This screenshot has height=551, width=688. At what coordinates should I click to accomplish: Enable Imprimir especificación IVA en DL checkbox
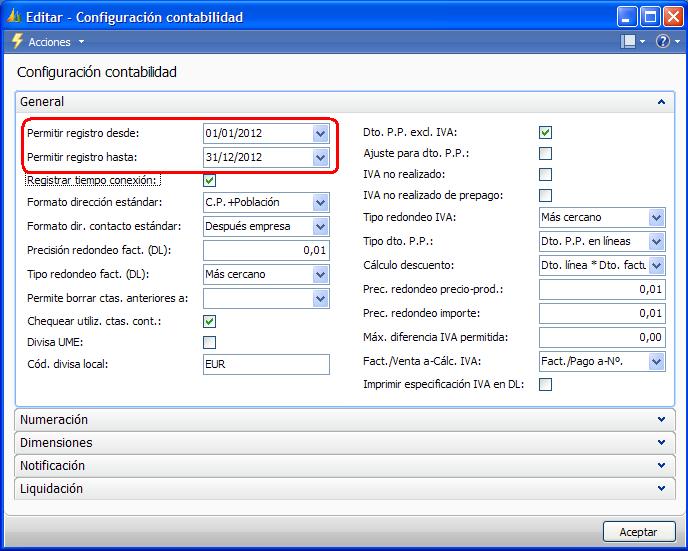[x=545, y=385]
